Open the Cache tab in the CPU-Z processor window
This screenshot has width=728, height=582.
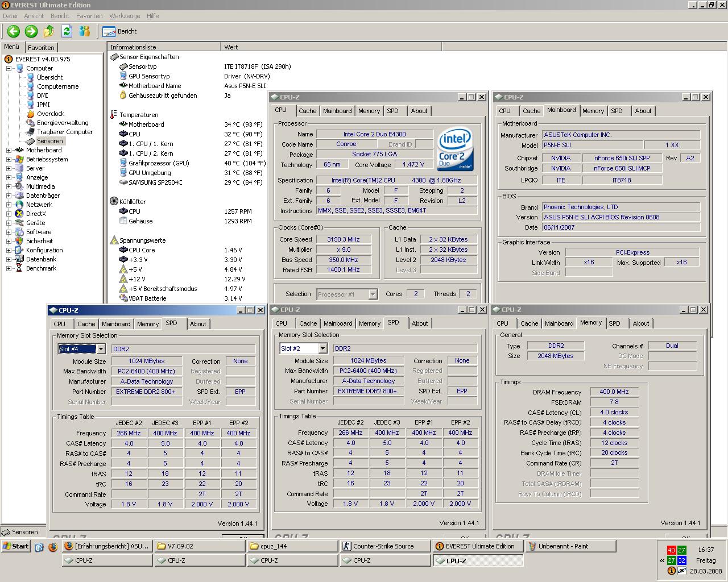[307, 111]
